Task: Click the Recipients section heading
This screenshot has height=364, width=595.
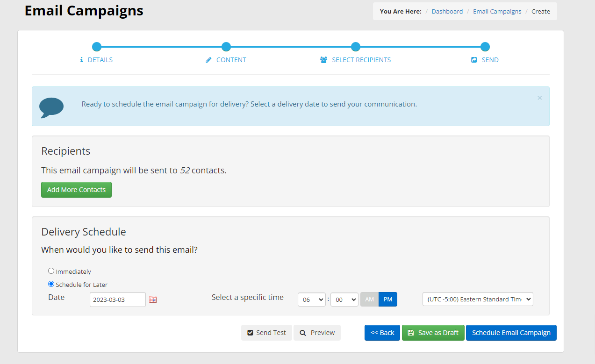Action: (x=66, y=151)
